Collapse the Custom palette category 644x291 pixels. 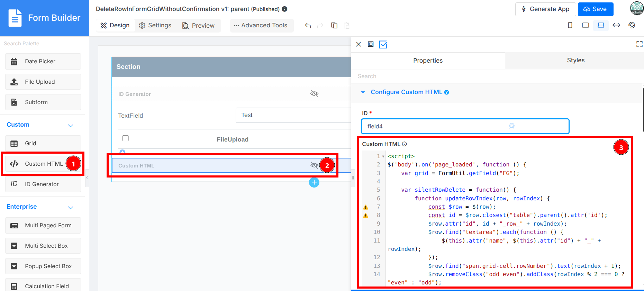tap(71, 125)
